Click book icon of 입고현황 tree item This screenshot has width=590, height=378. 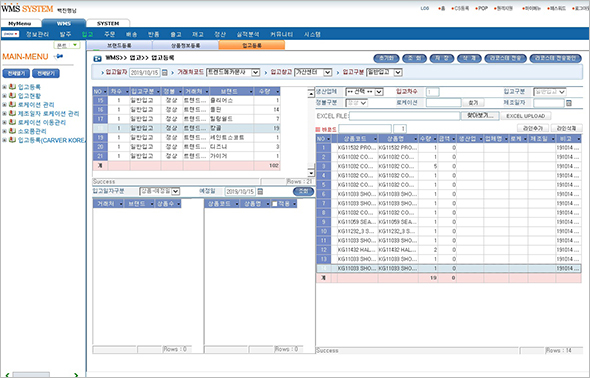point(12,96)
